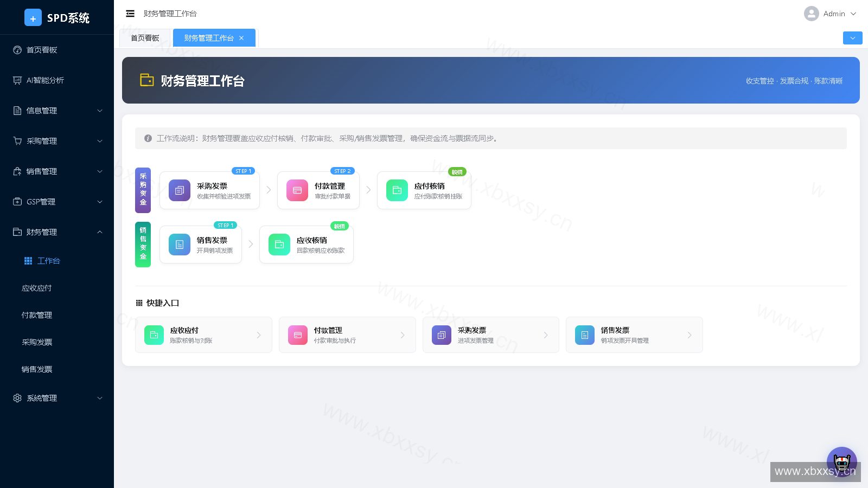Close the 财务管理工作台 tab
Image resolution: width=868 pixels, height=488 pixels.
pos(241,38)
